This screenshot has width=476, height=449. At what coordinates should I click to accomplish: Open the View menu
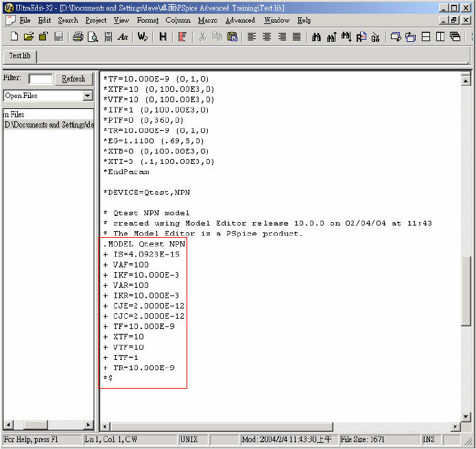tap(121, 21)
